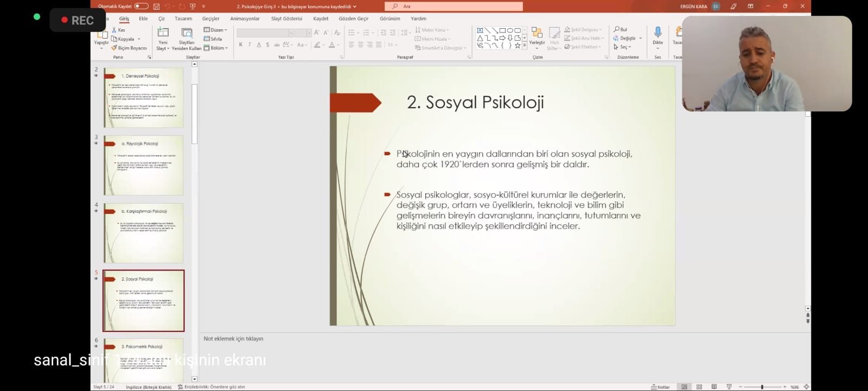The height and width of the screenshot is (391, 868).
Task: Click increase font size icon
Action: 317,33
